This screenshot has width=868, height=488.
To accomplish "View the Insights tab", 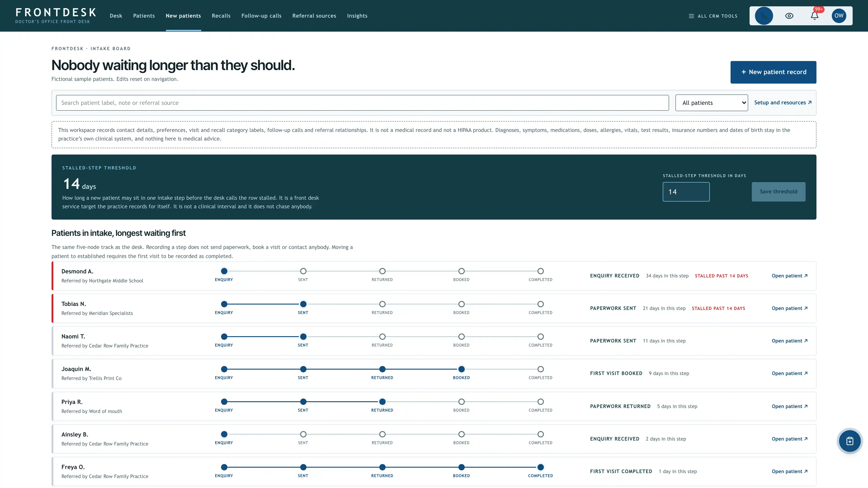I will [357, 16].
